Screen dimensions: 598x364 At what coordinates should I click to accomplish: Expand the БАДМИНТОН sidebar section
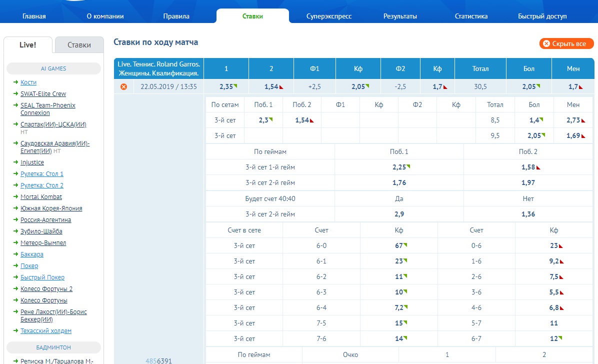click(54, 347)
